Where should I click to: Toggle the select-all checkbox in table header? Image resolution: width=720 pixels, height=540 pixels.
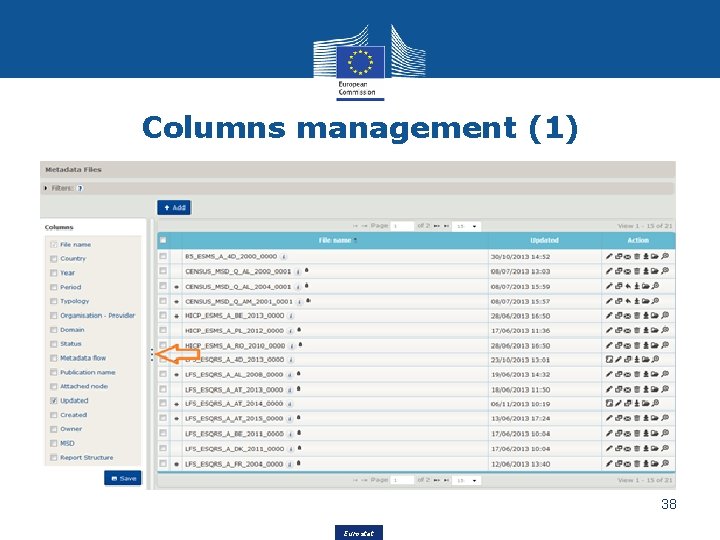(163, 240)
